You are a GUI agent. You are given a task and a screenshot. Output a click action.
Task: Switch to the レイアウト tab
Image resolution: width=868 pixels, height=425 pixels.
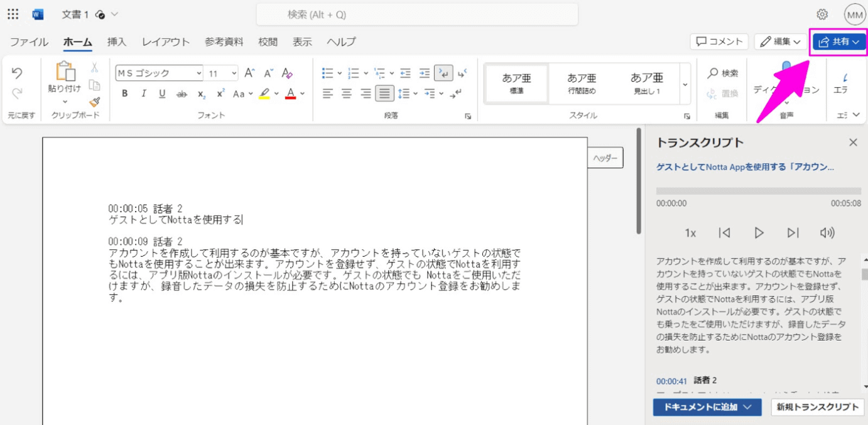click(x=166, y=42)
